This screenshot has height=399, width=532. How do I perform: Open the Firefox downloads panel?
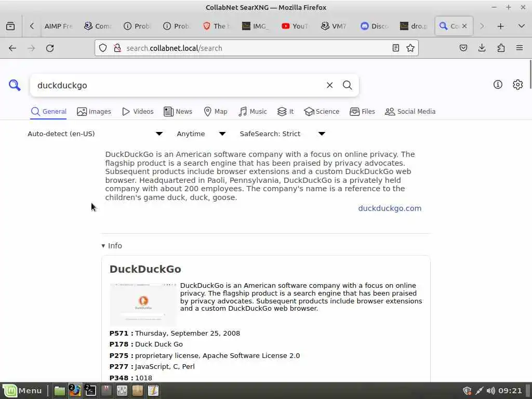pos(482,48)
